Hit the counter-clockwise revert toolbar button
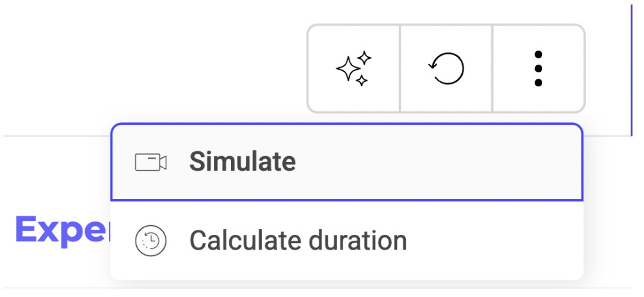644x297 pixels. pos(446,68)
